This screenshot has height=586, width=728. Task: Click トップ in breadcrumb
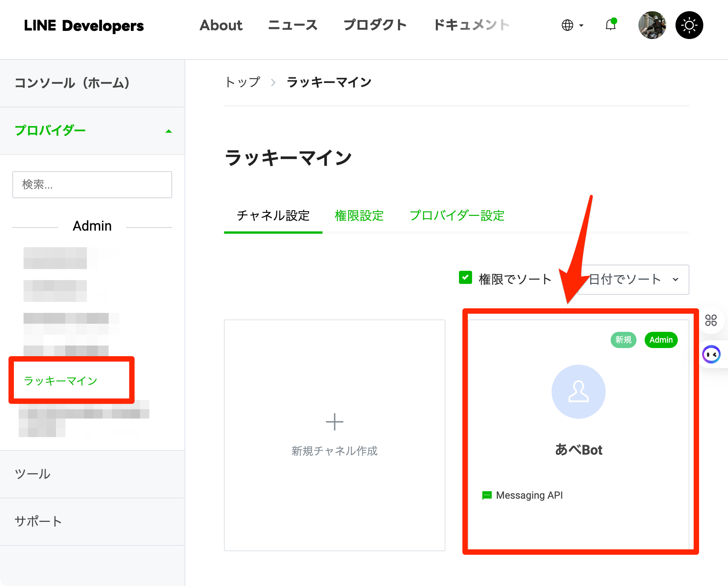pyautogui.click(x=242, y=82)
